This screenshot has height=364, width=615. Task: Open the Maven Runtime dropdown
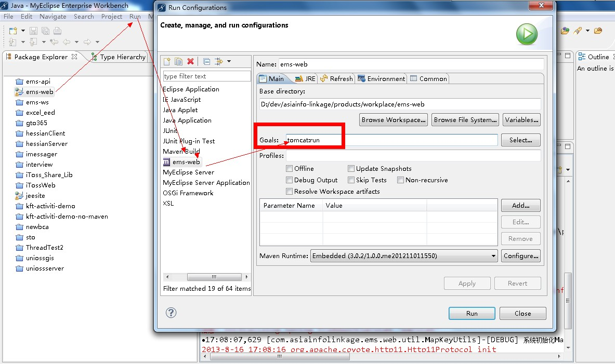tap(404, 256)
